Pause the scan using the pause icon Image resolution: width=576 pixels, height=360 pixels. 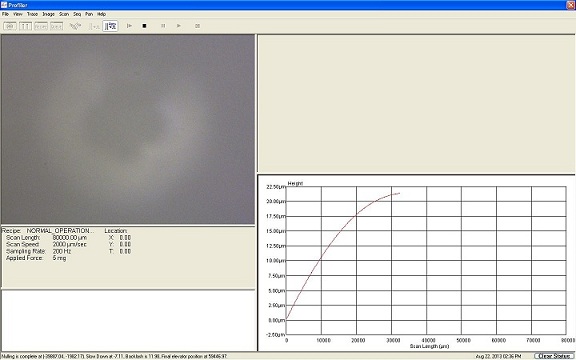tap(163, 26)
